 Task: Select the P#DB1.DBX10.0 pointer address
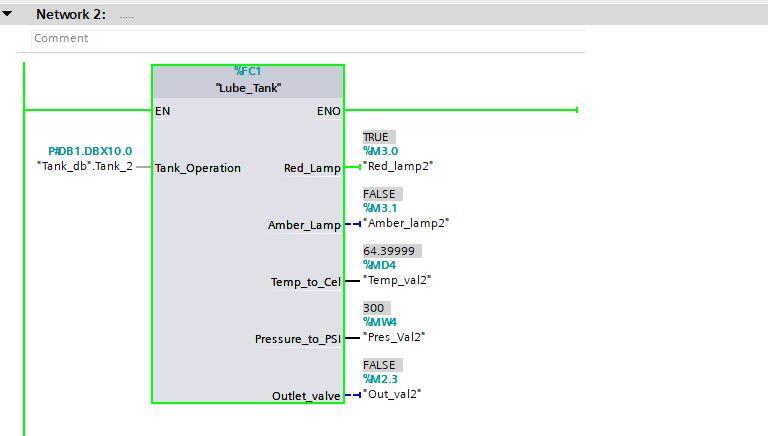[x=90, y=151]
